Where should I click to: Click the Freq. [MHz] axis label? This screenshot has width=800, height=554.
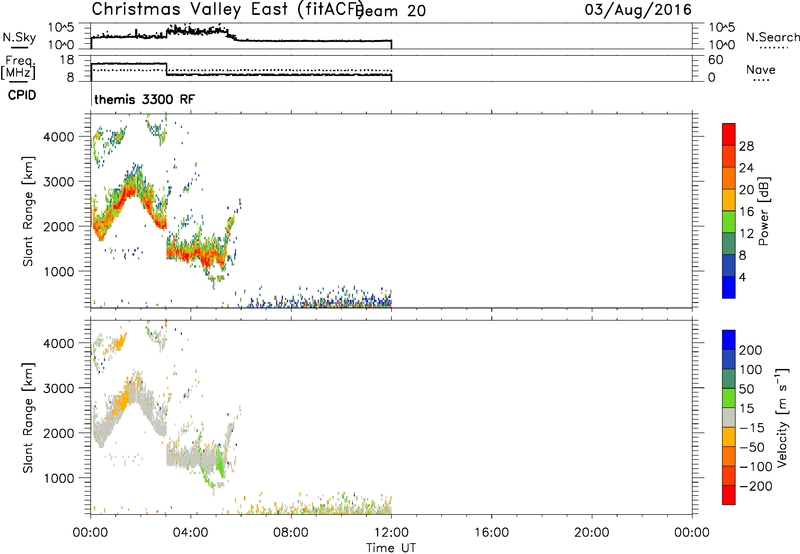[18, 67]
